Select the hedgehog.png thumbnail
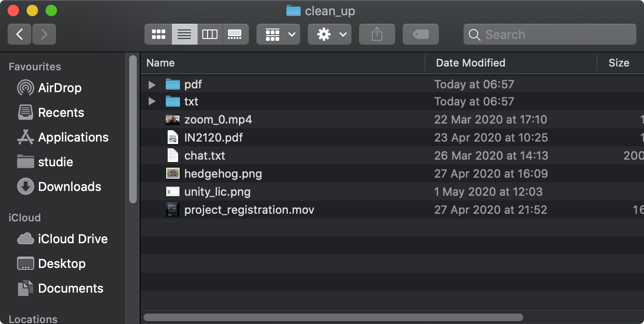The image size is (644, 324). coord(173,174)
